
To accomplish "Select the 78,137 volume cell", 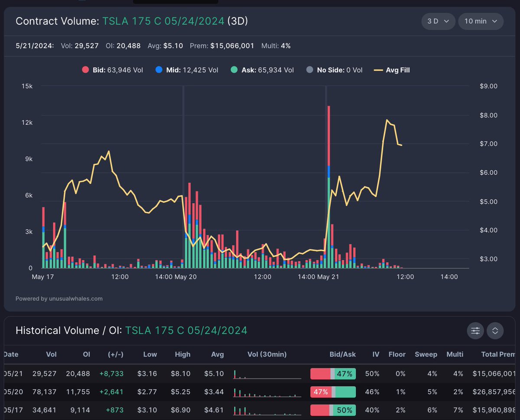I will 44,392.
